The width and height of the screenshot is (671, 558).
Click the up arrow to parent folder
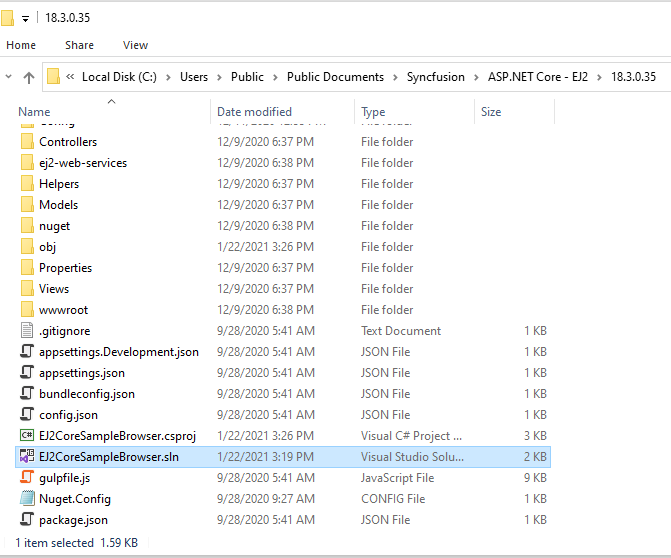[29, 77]
